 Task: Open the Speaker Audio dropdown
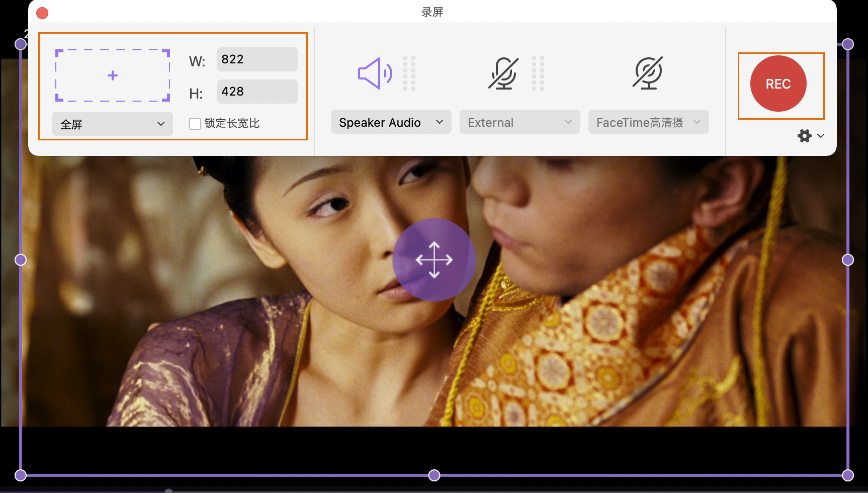(x=391, y=122)
